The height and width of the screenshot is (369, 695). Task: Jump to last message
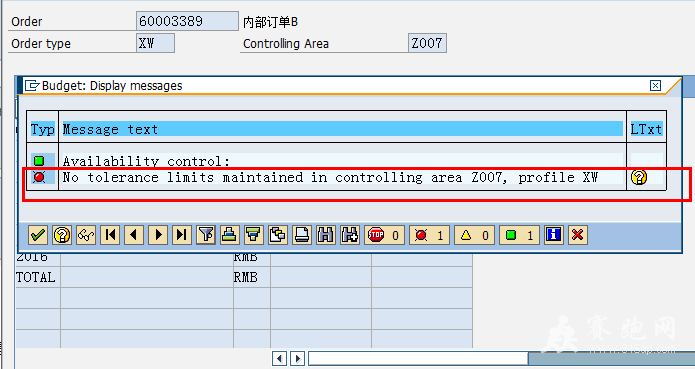coord(182,235)
